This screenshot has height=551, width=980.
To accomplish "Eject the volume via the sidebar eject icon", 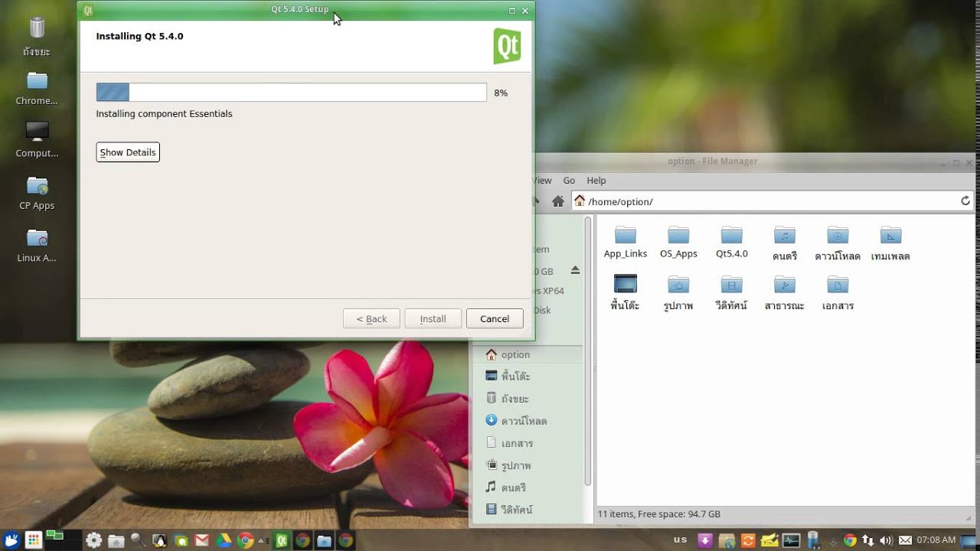I will [575, 271].
